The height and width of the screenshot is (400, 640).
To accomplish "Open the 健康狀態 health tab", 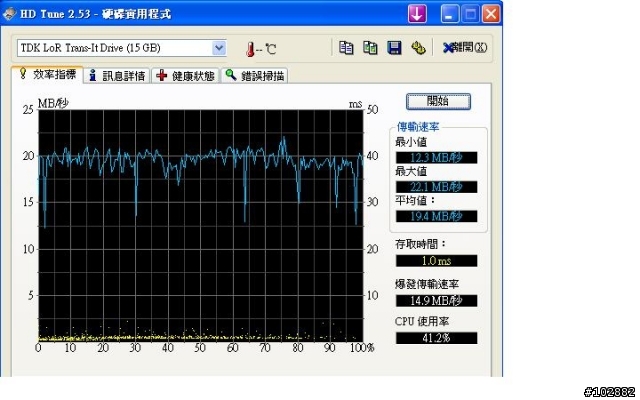I will (186, 76).
